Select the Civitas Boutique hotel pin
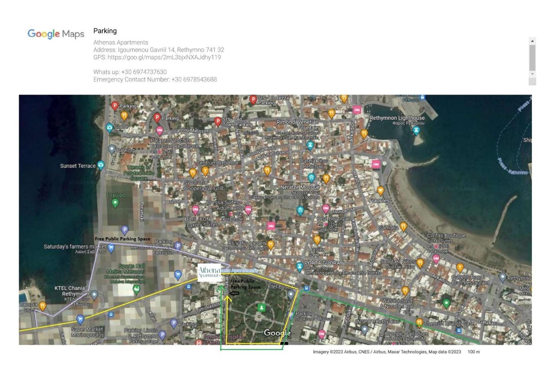The height and width of the screenshot is (392, 554). coord(436,259)
